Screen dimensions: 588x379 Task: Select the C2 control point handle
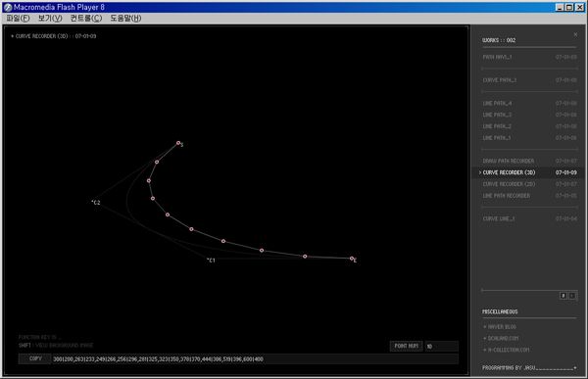[93, 202]
